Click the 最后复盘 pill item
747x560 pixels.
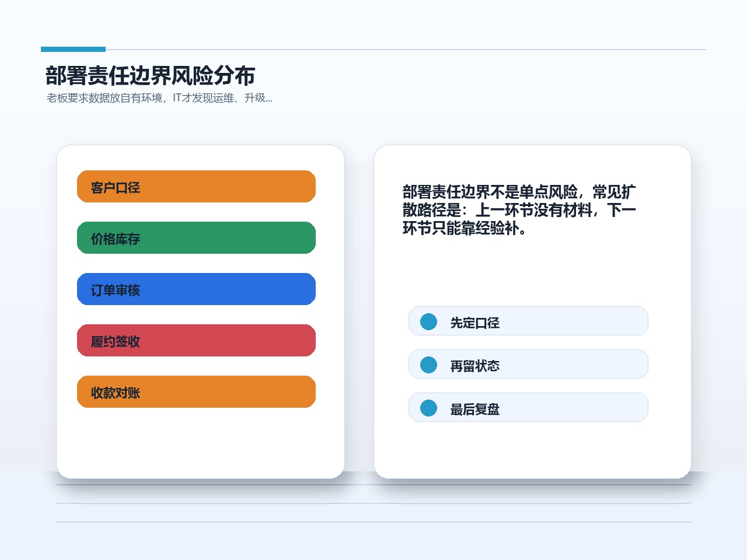coord(528,407)
